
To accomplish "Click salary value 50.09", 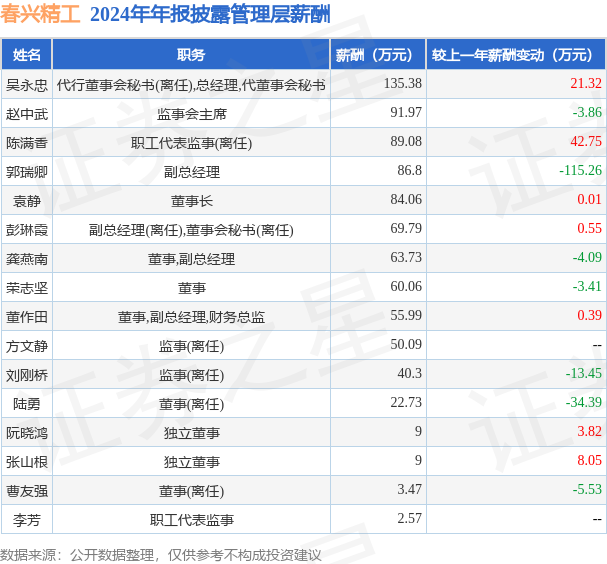I will click(406, 345).
